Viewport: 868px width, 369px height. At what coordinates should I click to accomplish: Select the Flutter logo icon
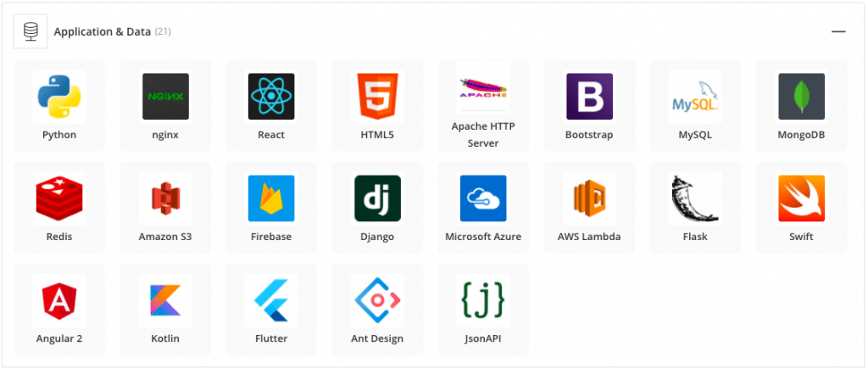click(x=271, y=300)
